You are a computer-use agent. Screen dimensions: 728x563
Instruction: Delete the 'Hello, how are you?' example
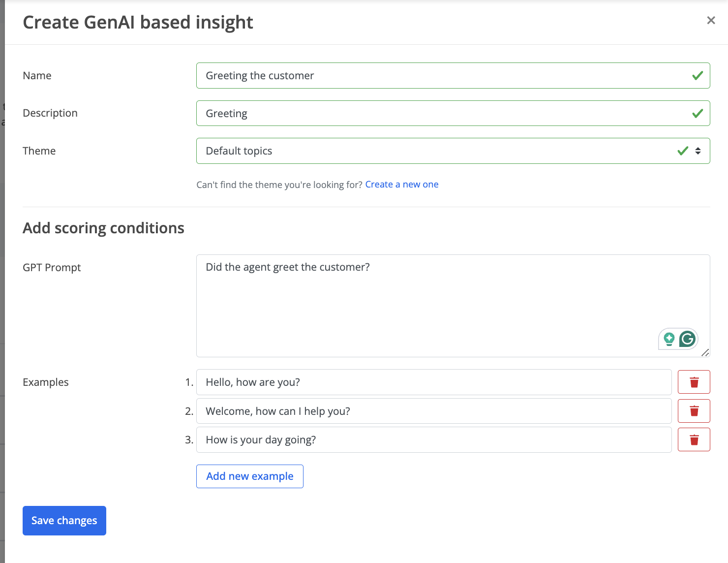(694, 382)
